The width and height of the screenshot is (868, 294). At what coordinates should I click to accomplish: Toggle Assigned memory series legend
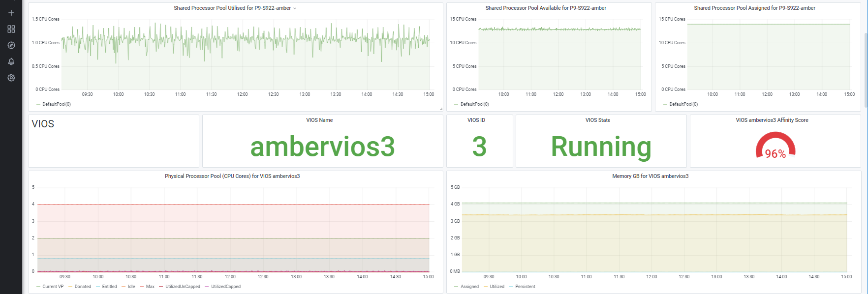[x=469, y=287]
